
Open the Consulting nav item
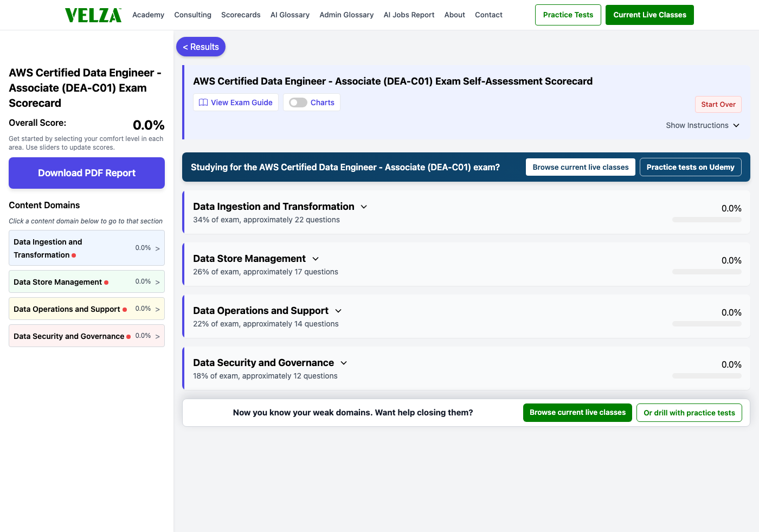coord(192,15)
